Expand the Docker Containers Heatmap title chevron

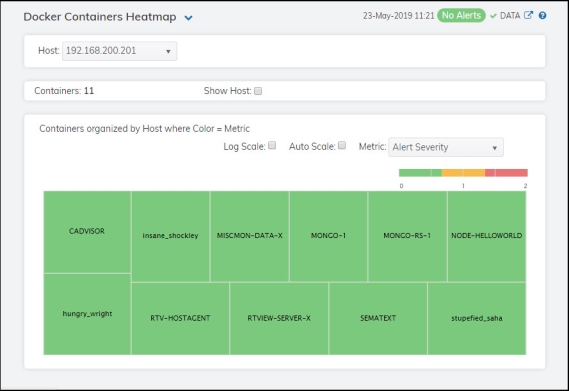[188, 17]
